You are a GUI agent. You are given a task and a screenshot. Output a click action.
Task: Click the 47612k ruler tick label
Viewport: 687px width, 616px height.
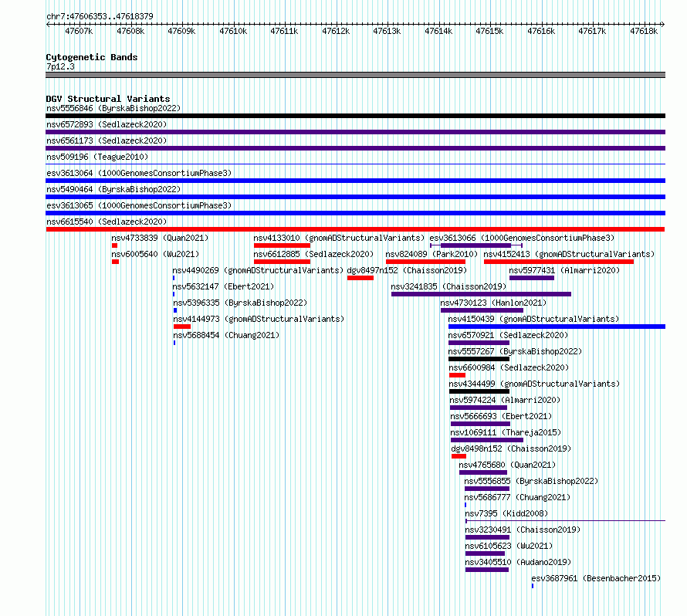coord(336,31)
